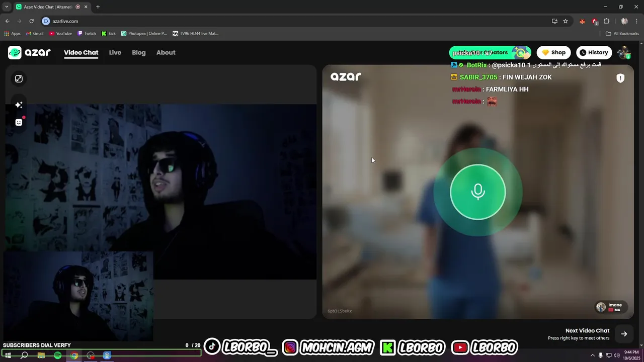Open the Shop button with gem icon

(553, 52)
